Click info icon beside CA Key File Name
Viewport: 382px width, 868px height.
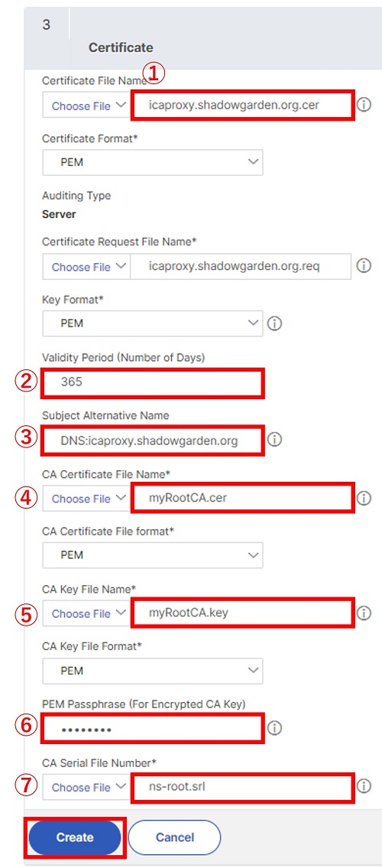coord(364,613)
